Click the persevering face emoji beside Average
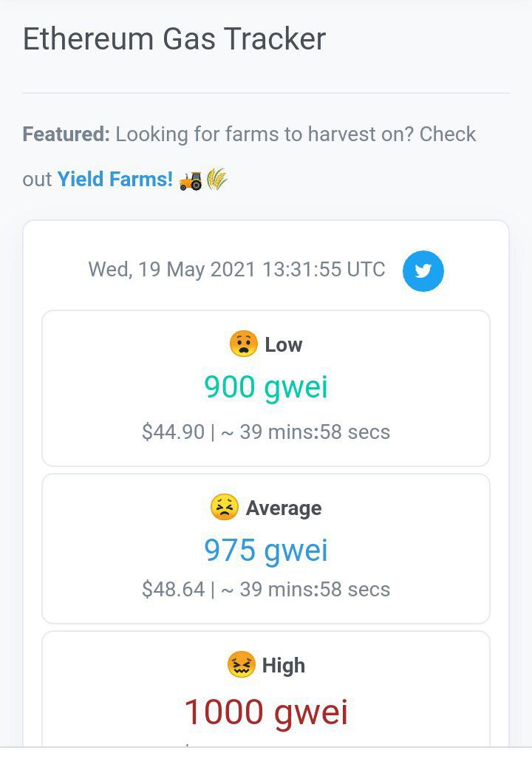This screenshot has width=532, height=770. 225,507
